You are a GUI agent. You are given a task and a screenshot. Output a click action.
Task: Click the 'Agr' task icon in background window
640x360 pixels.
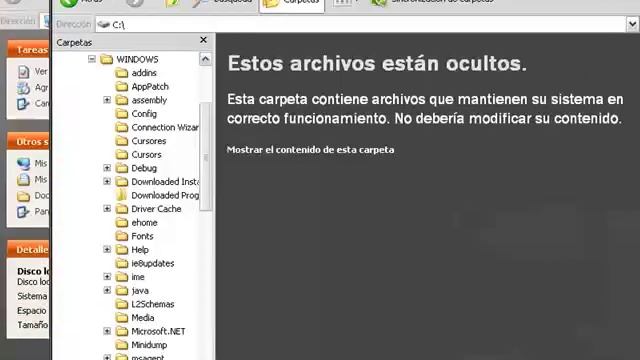23,87
